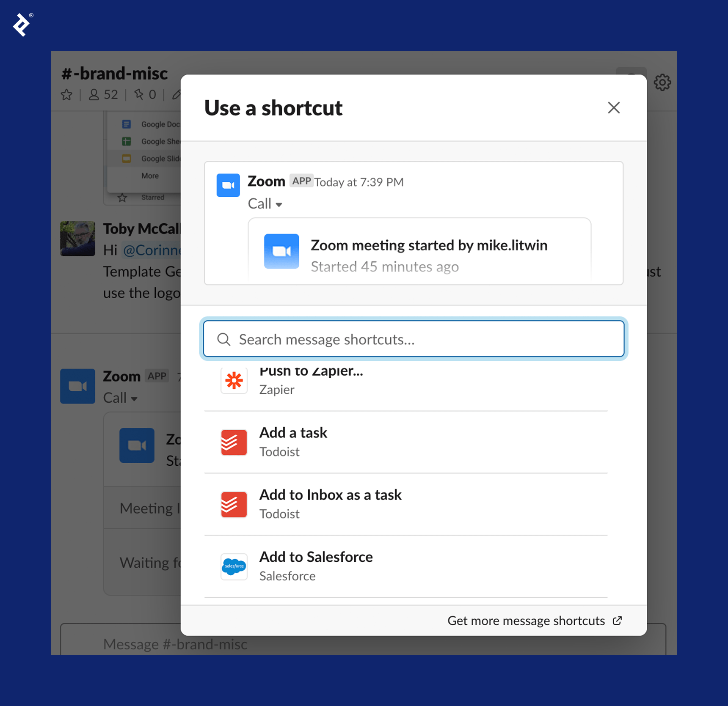Click Todoist icon beside Add to Inbox
The width and height of the screenshot is (728, 706).
[x=234, y=505]
